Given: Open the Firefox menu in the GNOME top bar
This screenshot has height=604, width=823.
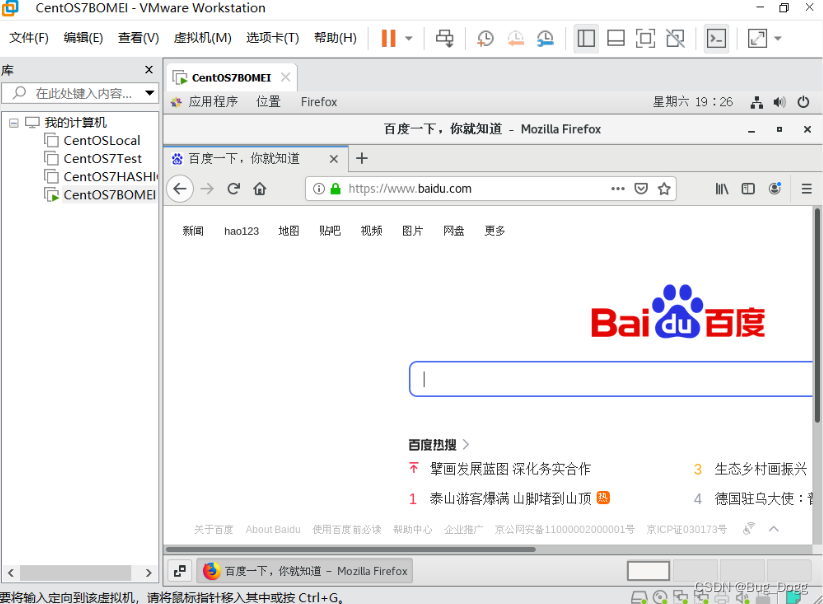Looking at the screenshot, I should pos(319,102).
